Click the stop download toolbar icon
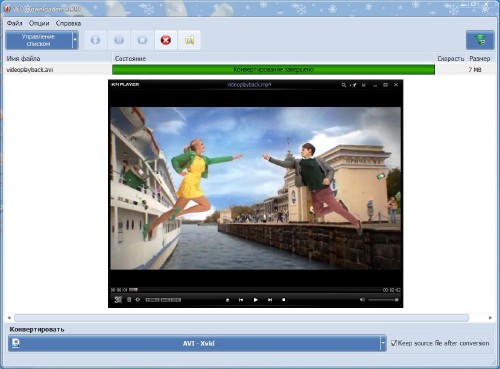Screen dimensions: 500x369 pos(142,40)
